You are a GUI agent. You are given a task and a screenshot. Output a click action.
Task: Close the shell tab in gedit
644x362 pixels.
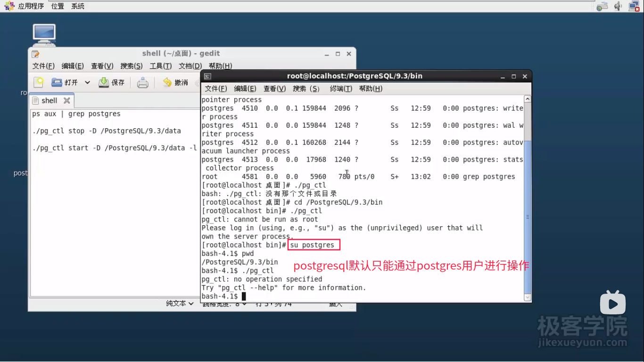(x=67, y=100)
